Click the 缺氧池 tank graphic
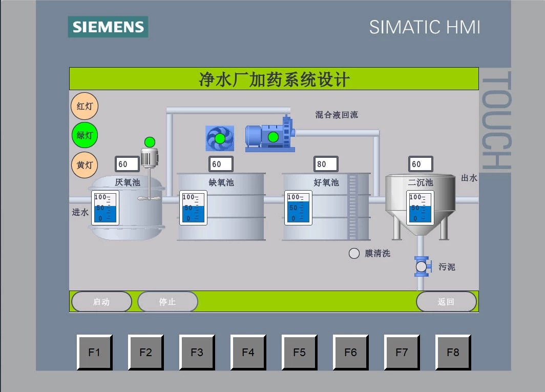545x392 pixels. click(x=221, y=207)
